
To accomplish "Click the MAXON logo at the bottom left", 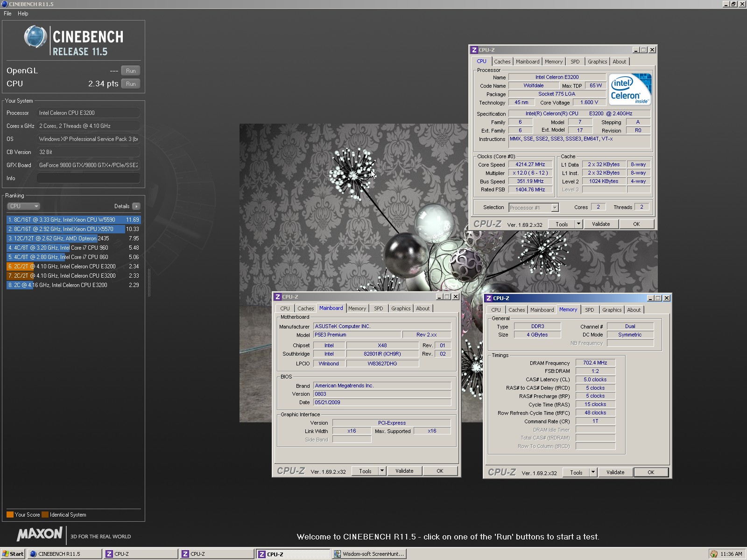I will (40, 534).
